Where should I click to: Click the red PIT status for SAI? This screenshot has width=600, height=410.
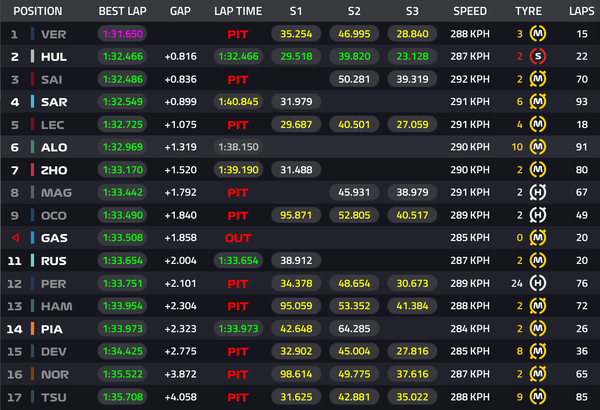click(238, 79)
